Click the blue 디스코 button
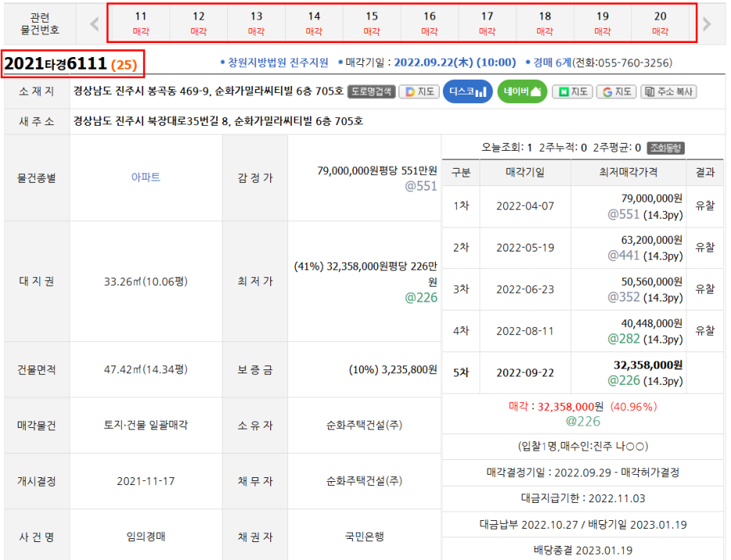Image resolution: width=731 pixels, height=560 pixels. (468, 91)
